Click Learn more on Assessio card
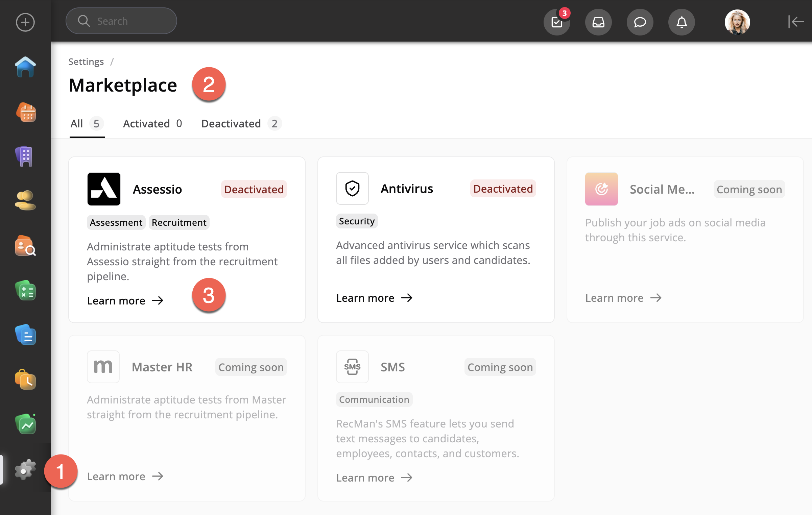812x515 pixels. [125, 301]
